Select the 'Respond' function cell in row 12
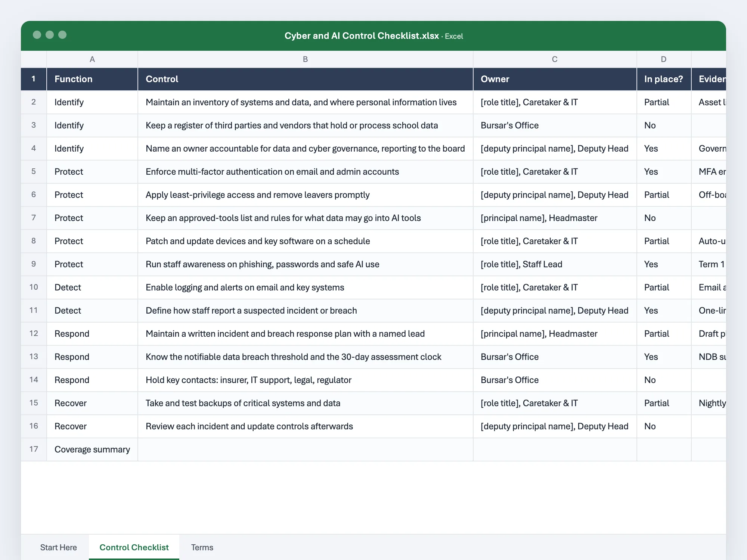The height and width of the screenshot is (560, 747). [x=92, y=333]
